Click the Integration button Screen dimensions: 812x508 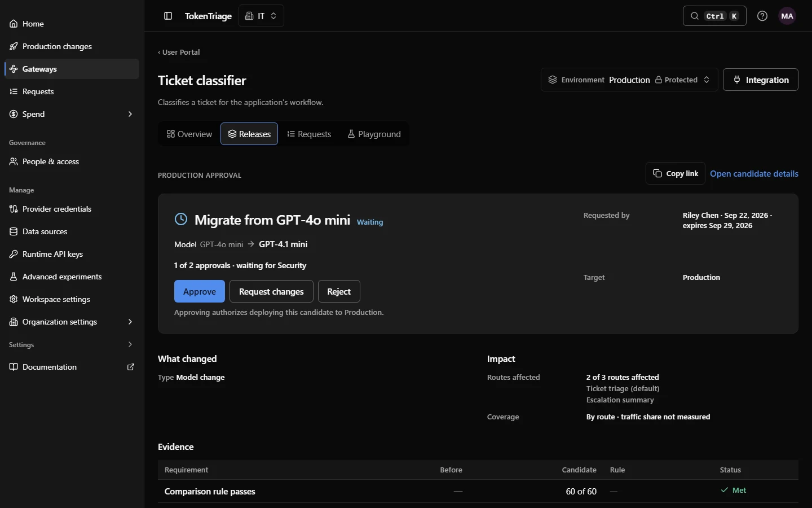click(761, 80)
